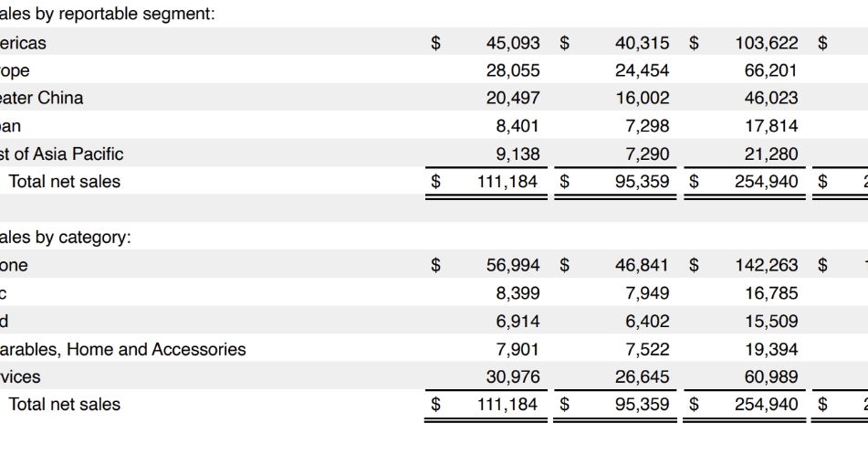Click the 20,497 value in the China row

[513, 98]
